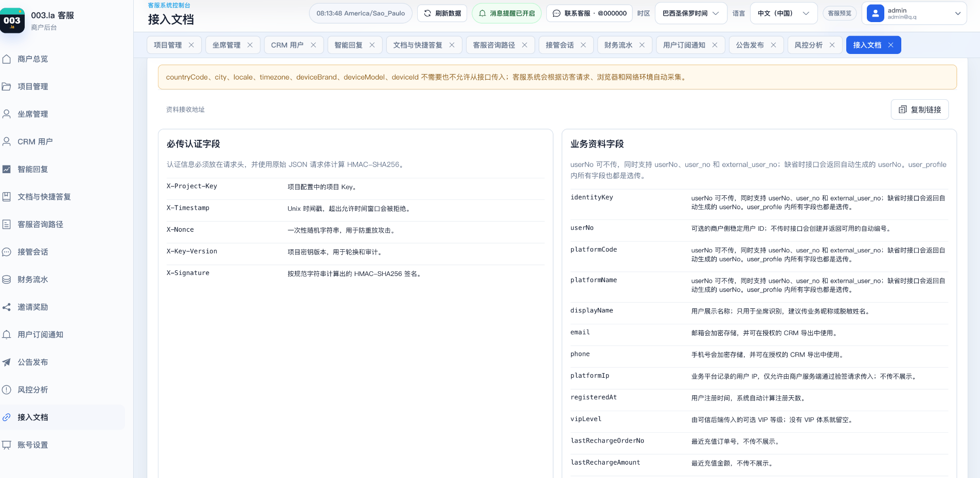
Task: Expand the 巴西圣保罗时间 timezone dropdown
Action: click(691, 13)
